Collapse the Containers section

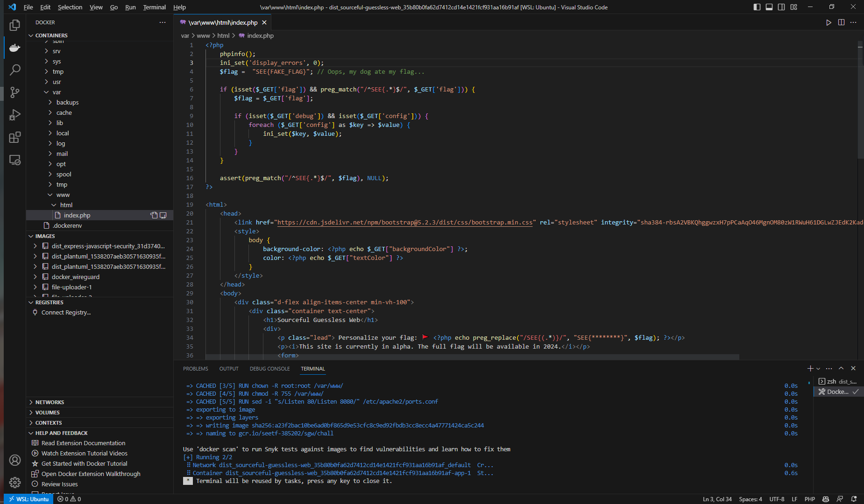[99, 35]
